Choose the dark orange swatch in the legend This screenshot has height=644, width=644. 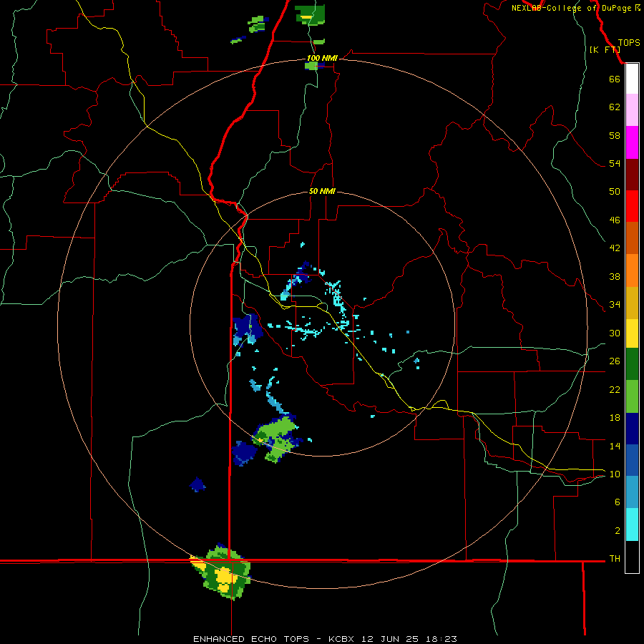632,238
